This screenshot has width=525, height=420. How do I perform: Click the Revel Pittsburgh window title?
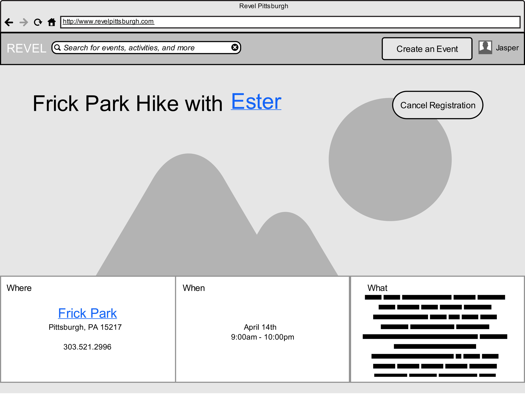264,6
